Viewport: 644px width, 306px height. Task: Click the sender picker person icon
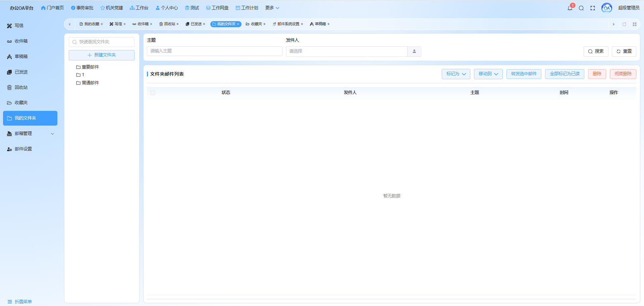click(x=414, y=51)
